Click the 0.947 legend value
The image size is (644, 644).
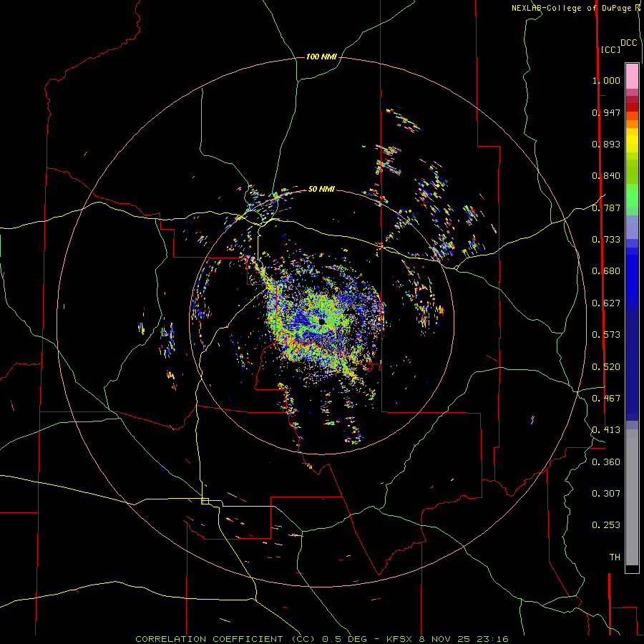pyautogui.click(x=606, y=112)
